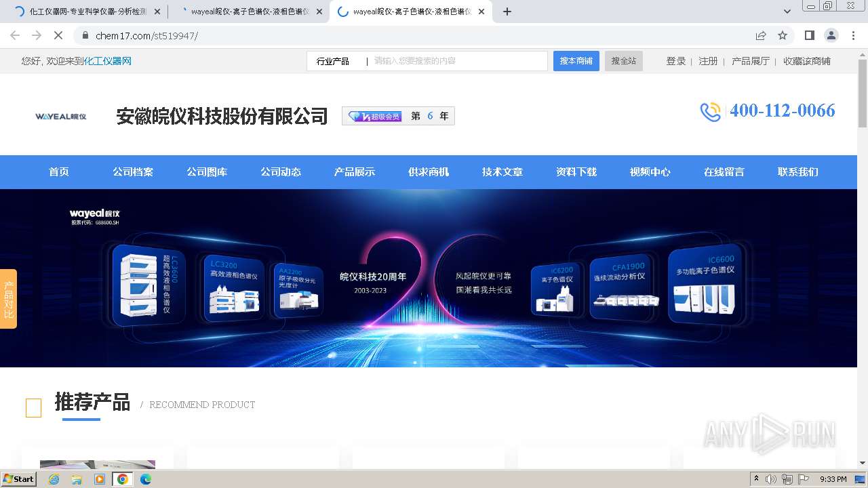This screenshot has height=488, width=868.
Task: Open the 公司档案 navigation item
Action: coord(133,172)
